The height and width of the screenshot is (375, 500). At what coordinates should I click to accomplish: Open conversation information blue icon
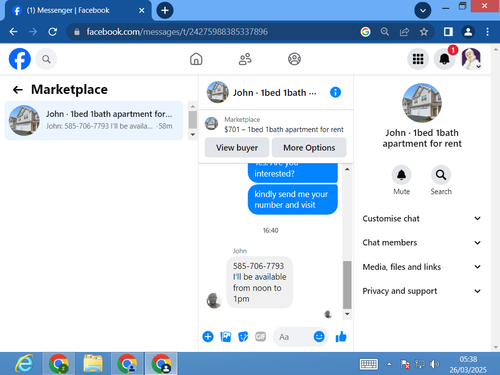click(x=335, y=92)
